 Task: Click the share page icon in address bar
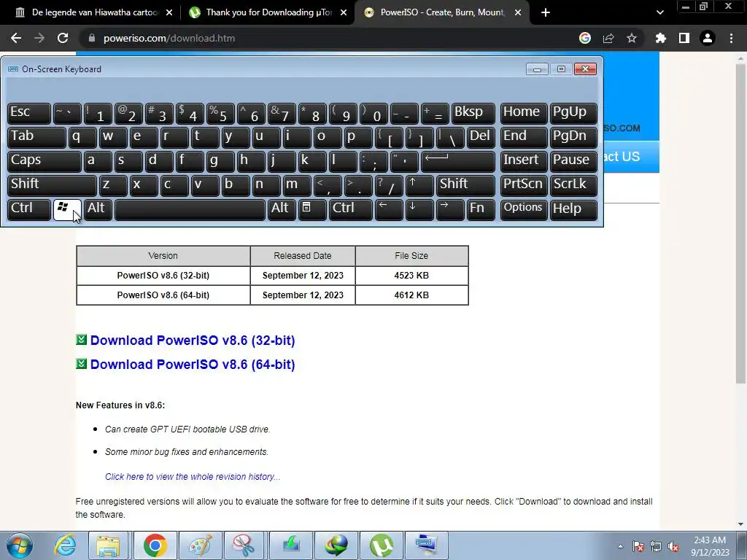coord(608,38)
